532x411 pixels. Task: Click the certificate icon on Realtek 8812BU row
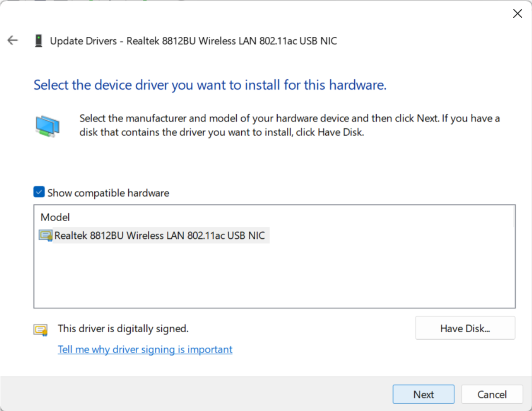pyautogui.click(x=45, y=235)
